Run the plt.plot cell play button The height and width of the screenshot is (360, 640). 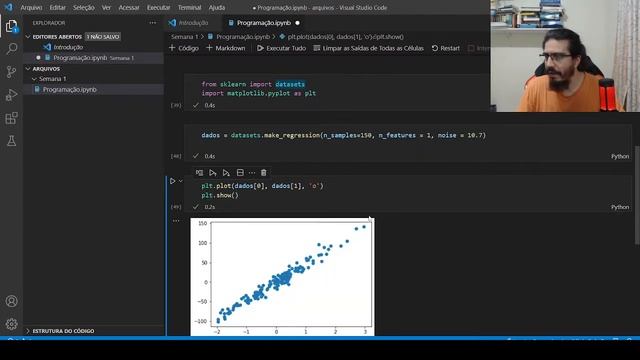click(173, 181)
